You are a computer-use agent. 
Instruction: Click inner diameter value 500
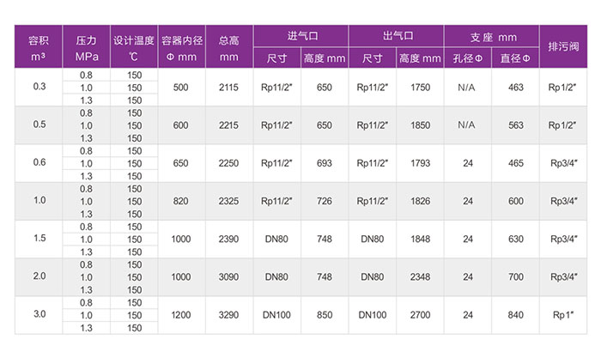click(x=180, y=88)
